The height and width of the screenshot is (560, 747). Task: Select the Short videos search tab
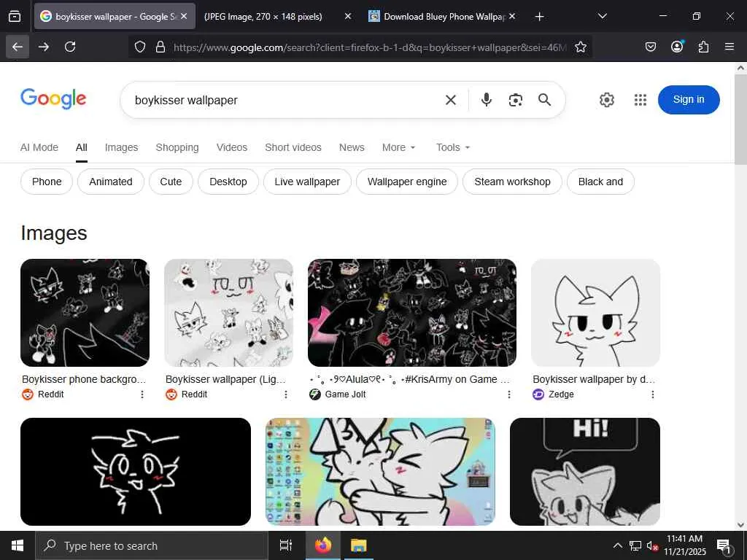(293, 147)
